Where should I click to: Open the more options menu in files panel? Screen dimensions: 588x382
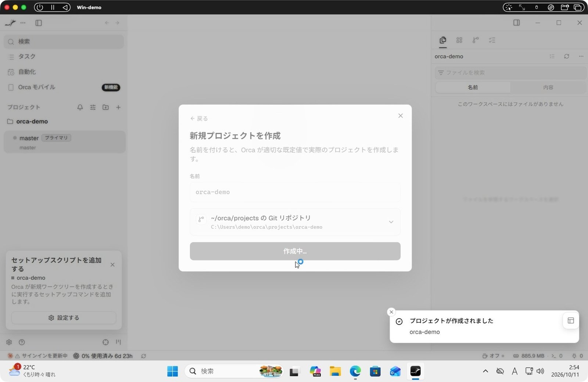click(x=581, y=56)
